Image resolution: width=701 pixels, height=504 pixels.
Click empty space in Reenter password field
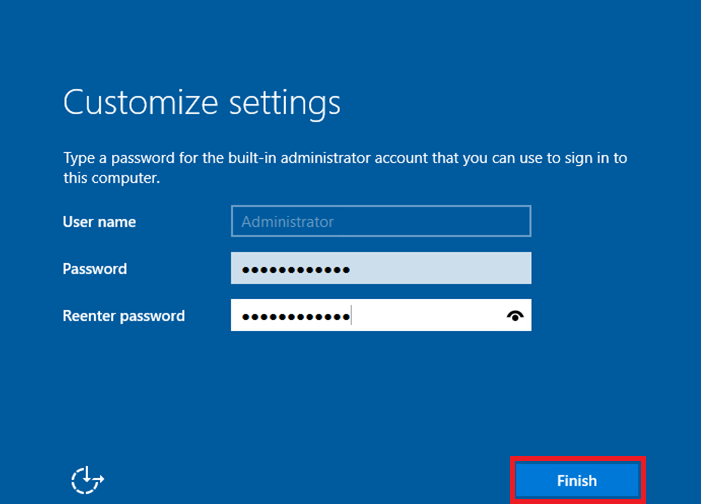(430, 316)
